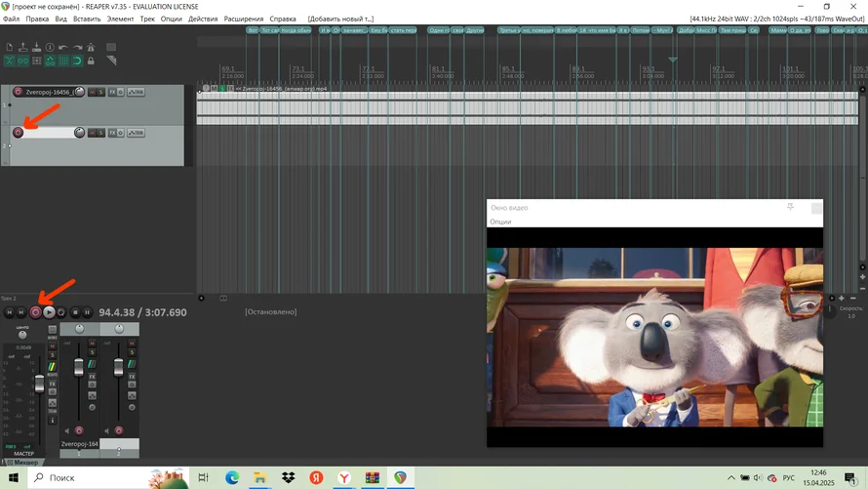Toggle item grouping chain-link icon
868x489 pixels.
coord(23,61)
